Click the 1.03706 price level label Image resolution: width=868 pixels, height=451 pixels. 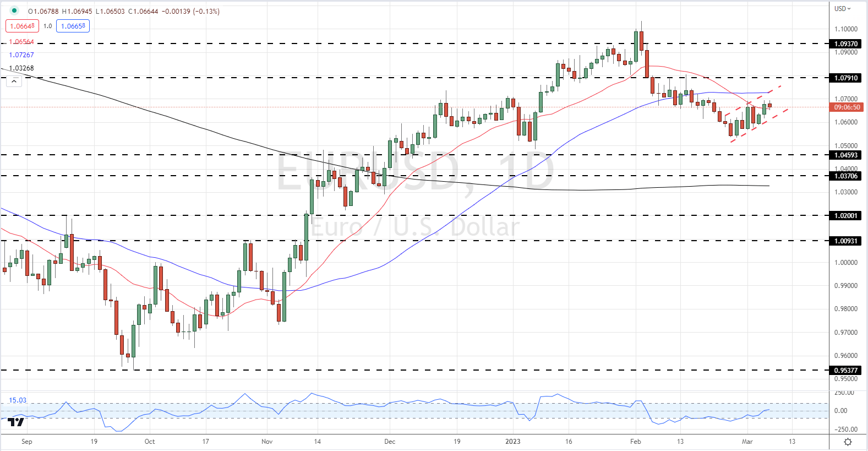pos(845,176)
